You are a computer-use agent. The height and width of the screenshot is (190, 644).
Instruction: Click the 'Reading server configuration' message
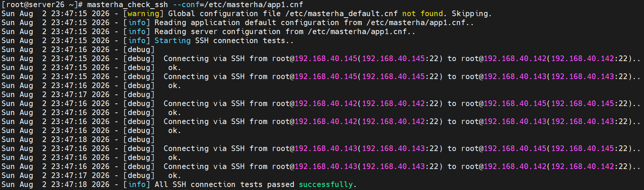click(x=217, y=31)
